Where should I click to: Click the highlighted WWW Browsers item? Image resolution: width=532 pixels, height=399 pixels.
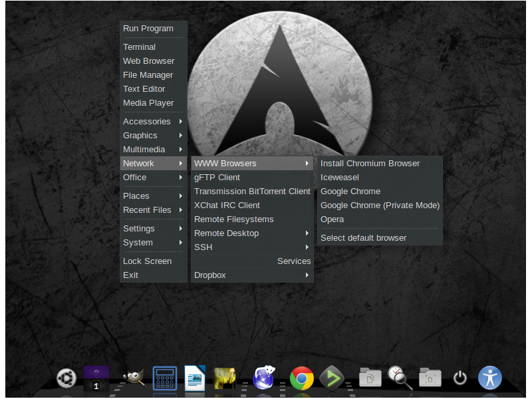pyautogui.click(x=252, y=163)
